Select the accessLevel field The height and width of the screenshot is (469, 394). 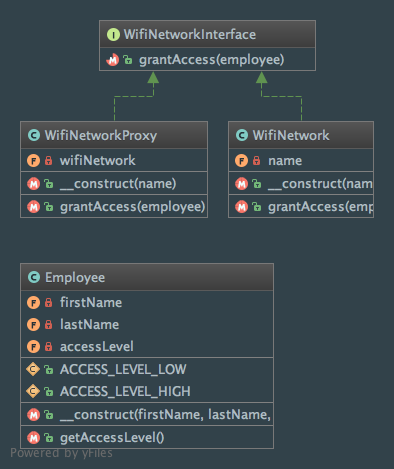[97, 347]
